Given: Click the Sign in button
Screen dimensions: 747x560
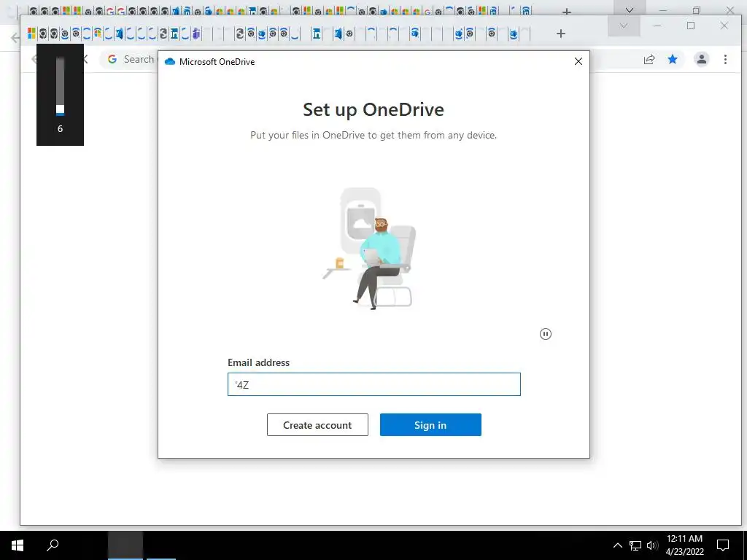Looking at the screenshot, I should 430,425.
